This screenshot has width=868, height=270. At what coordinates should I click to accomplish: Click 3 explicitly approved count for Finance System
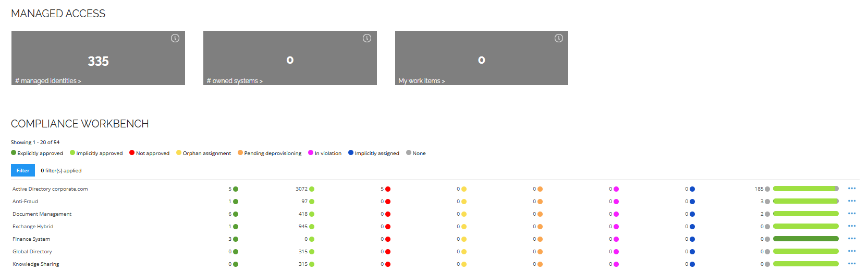(233, 239)
